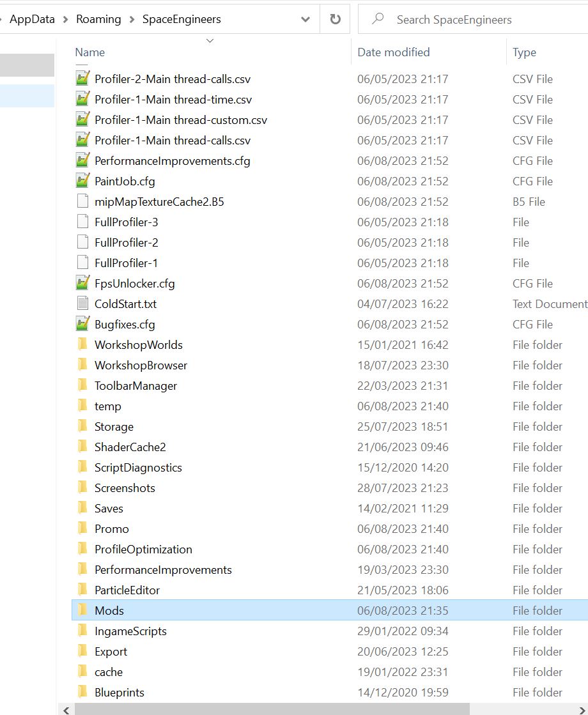
Task: Click the ScriptDiagnostics folder icon
Action: point(82,467)
